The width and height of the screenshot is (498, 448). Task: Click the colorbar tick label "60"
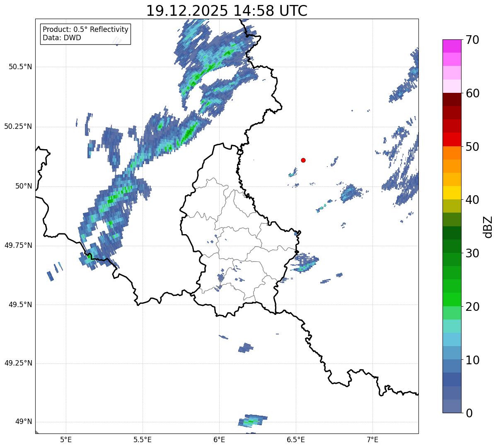coord(473,93)
